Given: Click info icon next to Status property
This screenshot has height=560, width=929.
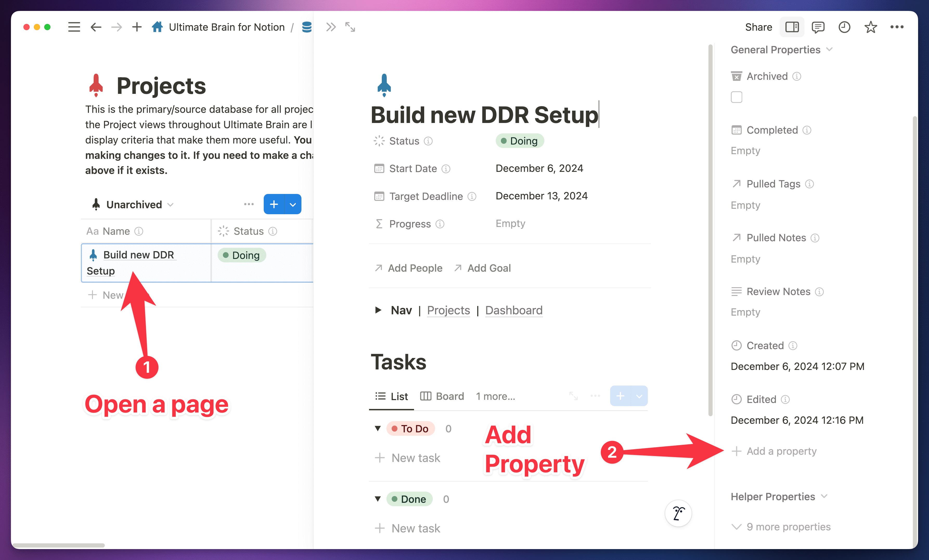Looking at the screenshot, I should 428,141.
